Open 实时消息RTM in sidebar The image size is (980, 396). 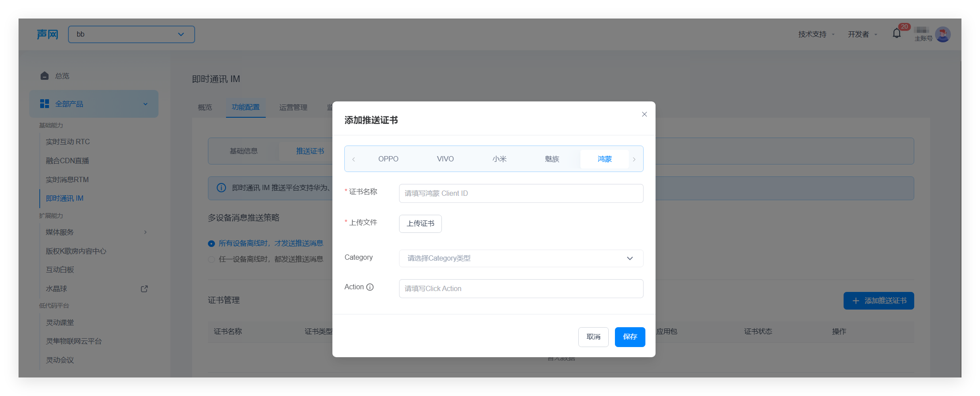(67, 180)
